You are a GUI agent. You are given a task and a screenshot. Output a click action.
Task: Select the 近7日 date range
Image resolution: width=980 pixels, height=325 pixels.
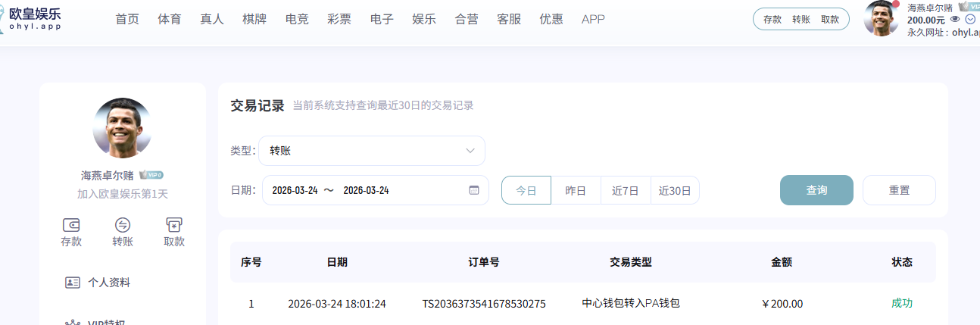point(626,190)
